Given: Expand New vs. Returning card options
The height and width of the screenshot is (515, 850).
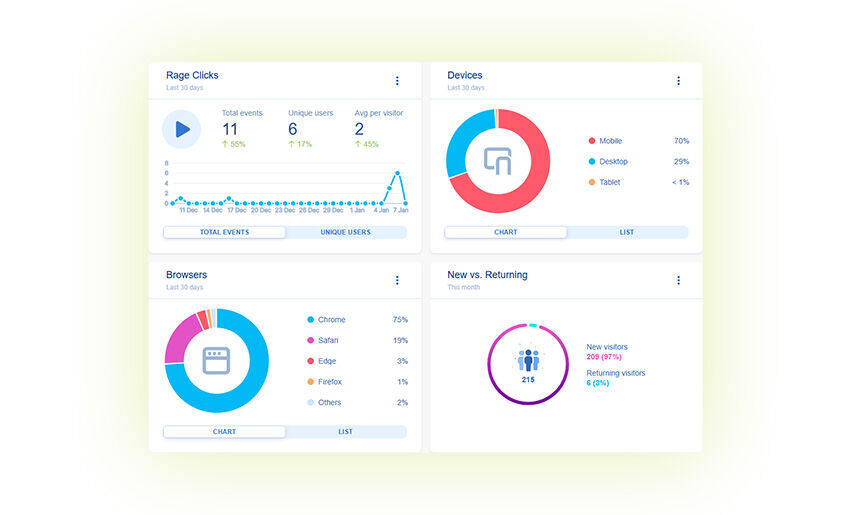Looking at the screenshot, I should (678, 281).
